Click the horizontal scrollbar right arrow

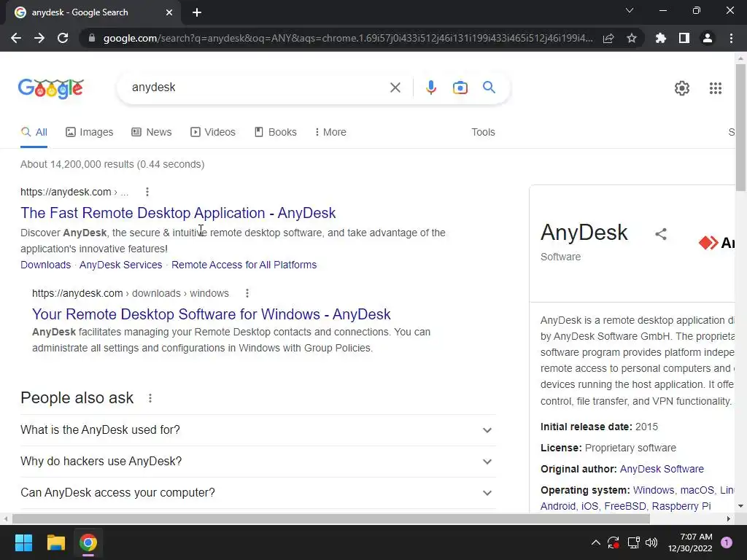pyautogui.click(x=729, y=518)
